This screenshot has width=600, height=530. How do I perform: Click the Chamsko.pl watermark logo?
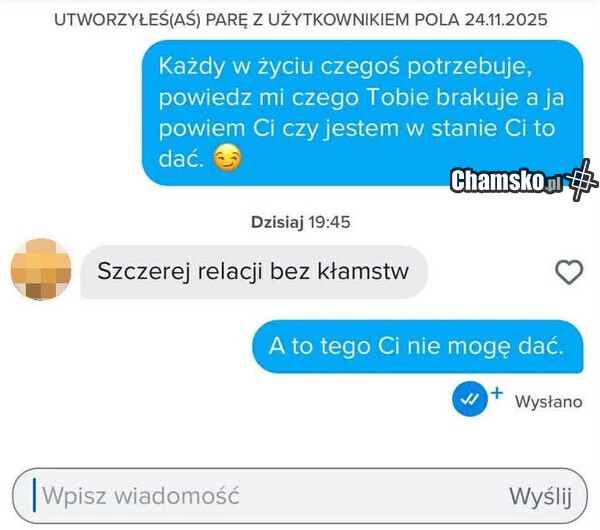point(523,180)
